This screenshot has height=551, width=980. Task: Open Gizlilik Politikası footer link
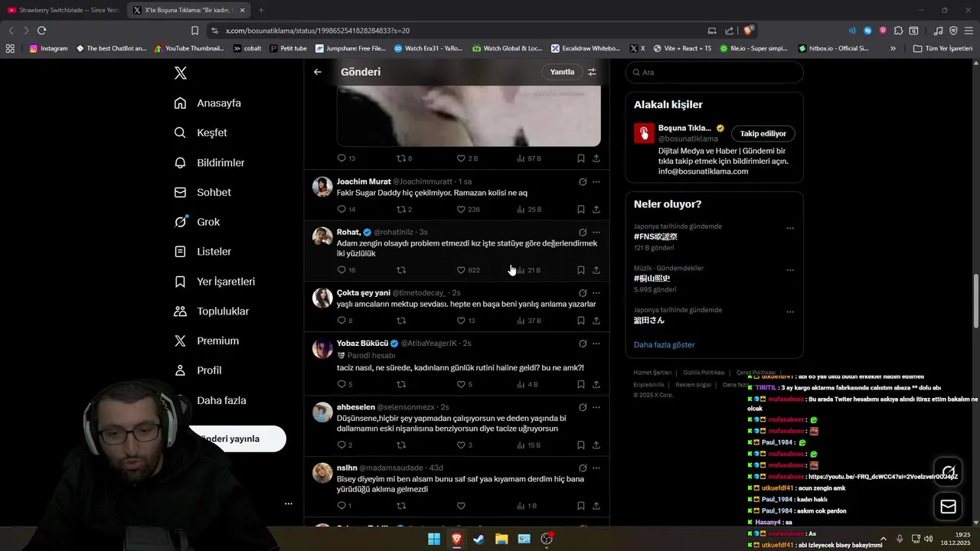point(704,373)
